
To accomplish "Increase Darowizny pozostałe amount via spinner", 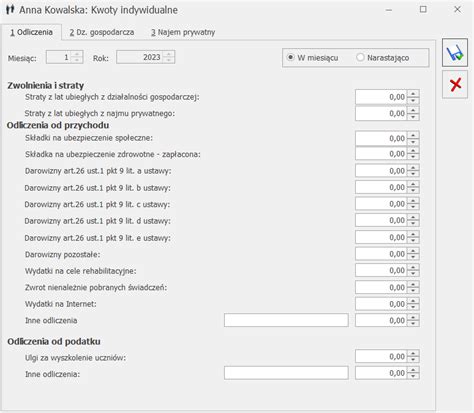I will (413, 251).
